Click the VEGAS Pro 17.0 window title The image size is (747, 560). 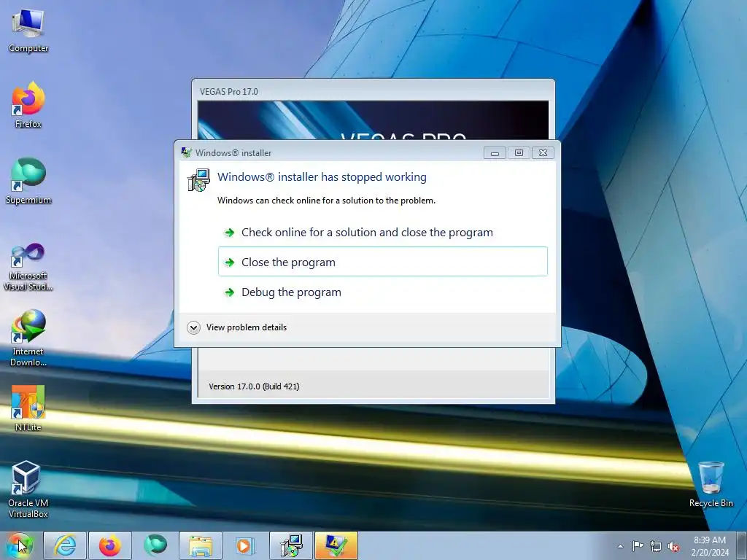coord(228,91)
